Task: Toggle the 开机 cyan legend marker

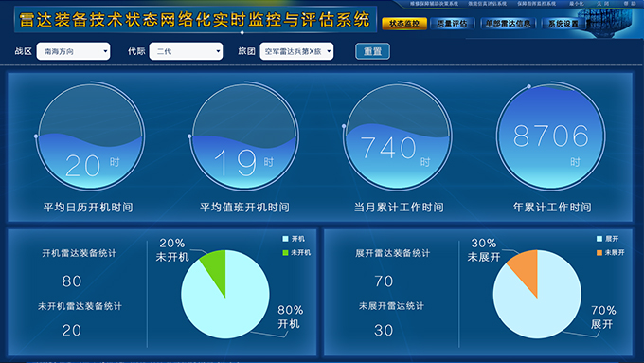Action: click(285, 239)
